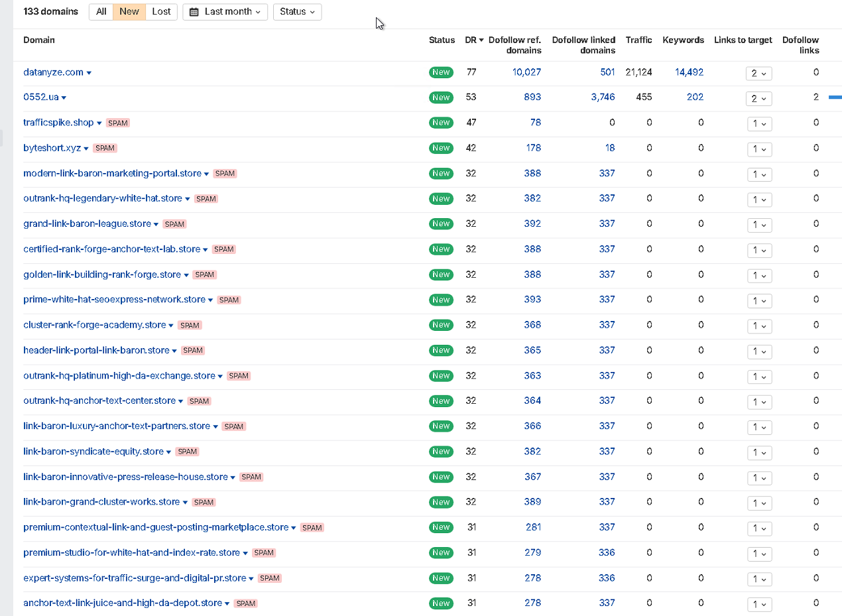Click the 10,027 dofollow ref. domains value
The image size is (842, 616).
(x=526, y=72)
